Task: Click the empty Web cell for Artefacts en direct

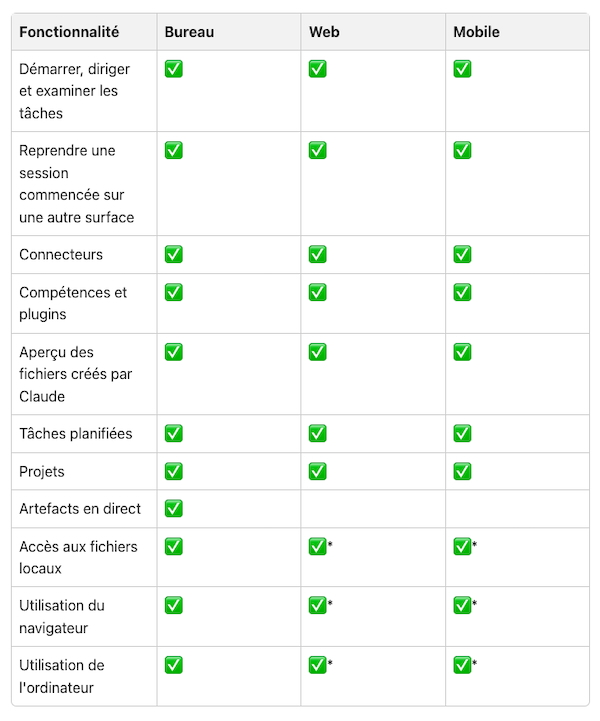Action: [x=373, y=509]
